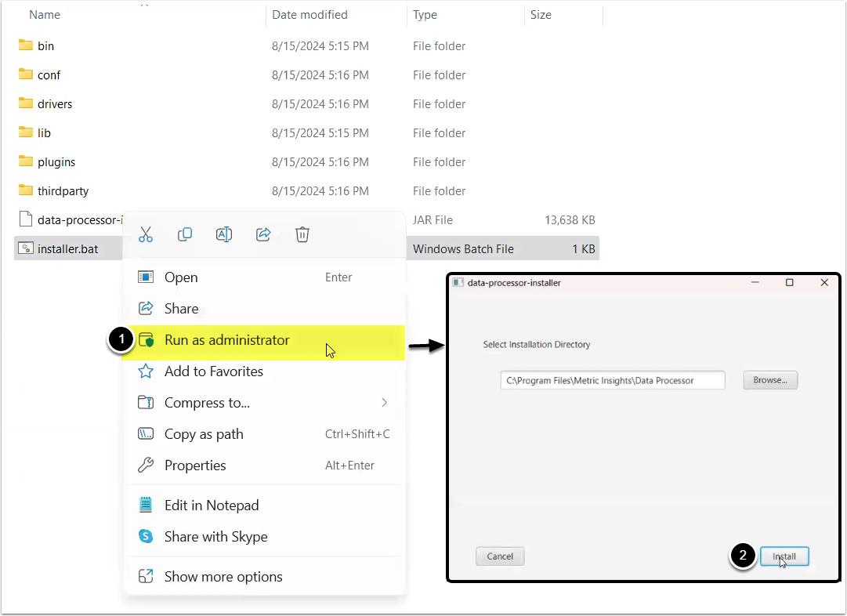Click the installation directory path field
Image resolution: width=847 pixels, height=616 pixels.
[612, 380]
